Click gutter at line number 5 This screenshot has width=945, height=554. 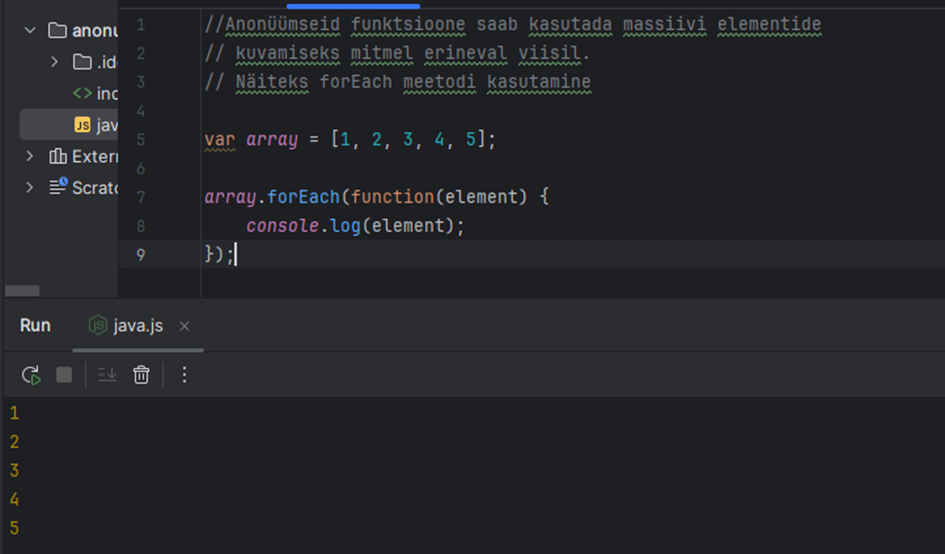pos(139,139)
